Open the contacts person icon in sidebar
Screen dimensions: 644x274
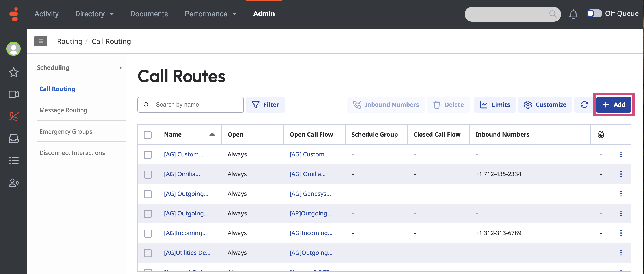[13, 183]
